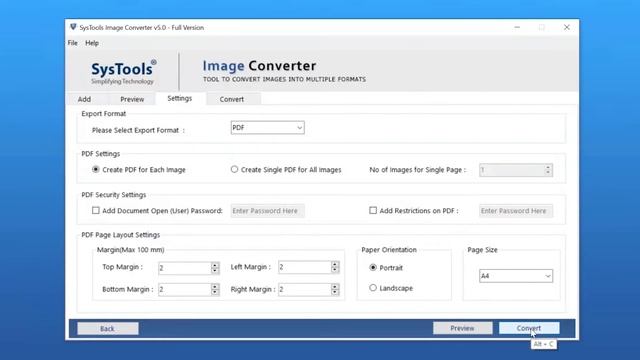Minimize the Image Converter window

click(517, 27)
